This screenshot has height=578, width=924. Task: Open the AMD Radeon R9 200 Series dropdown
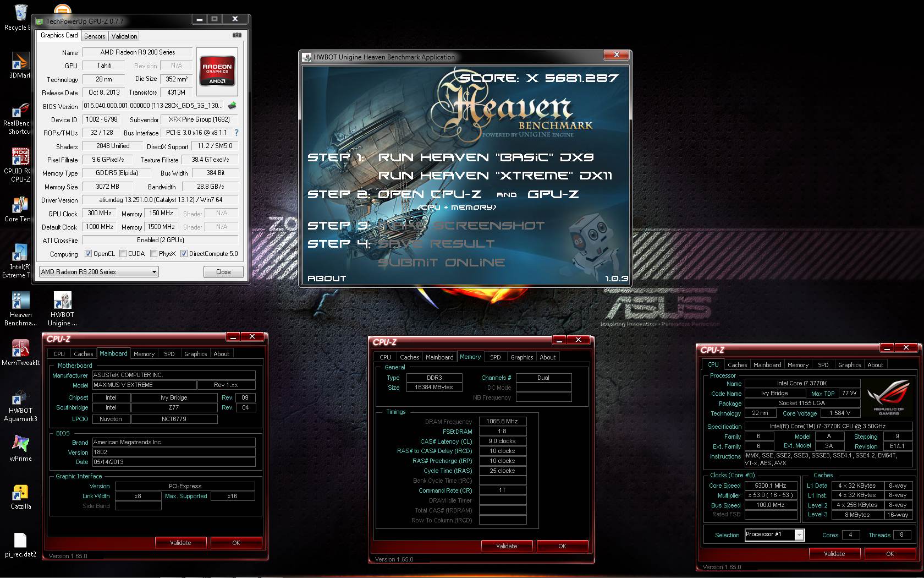point(99,271)
